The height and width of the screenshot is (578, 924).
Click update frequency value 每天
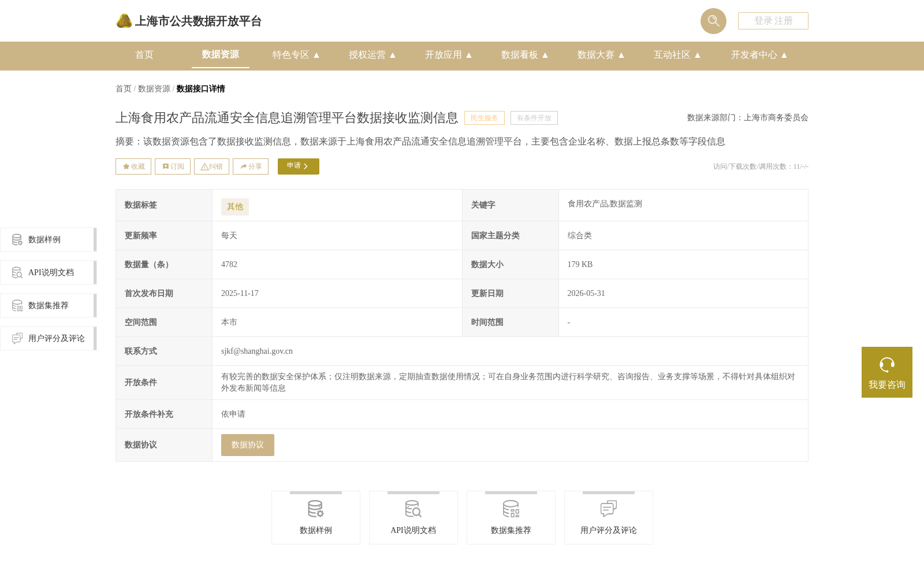tap(229, 236)
